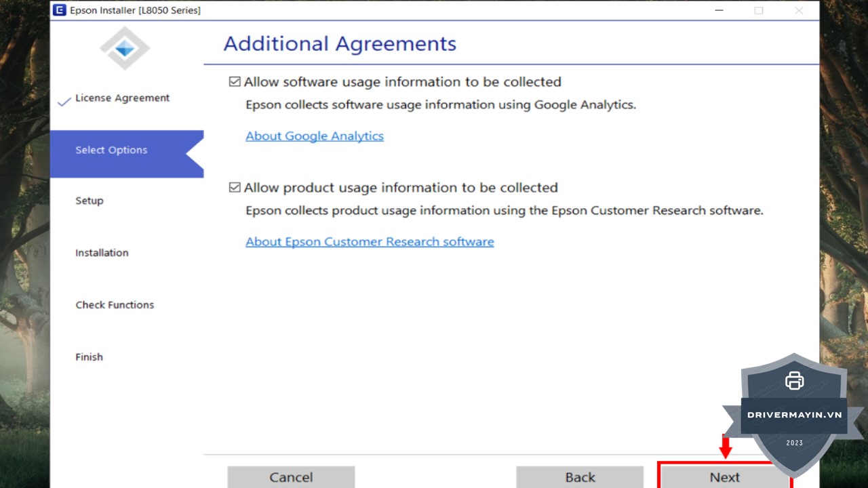Select the Finish step in sidebar
Screen dimensions: 868x488
point(89,357)
